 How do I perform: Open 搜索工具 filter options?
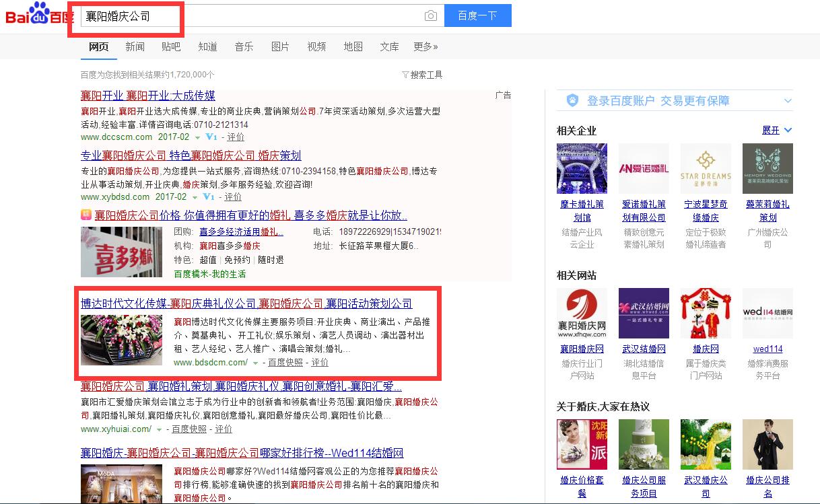click(x=422, y=75)
